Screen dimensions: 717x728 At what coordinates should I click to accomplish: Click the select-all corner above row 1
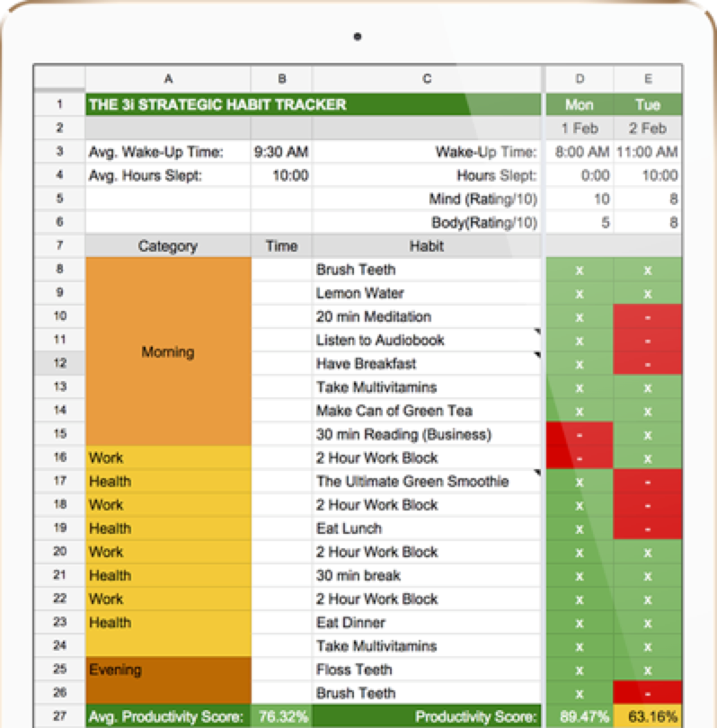coord(59,78)
